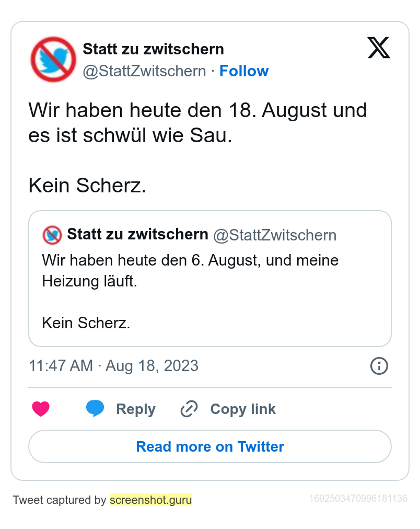Click the X logo in the tweet header
Screen dimensions: 420x529
[379, 48]
